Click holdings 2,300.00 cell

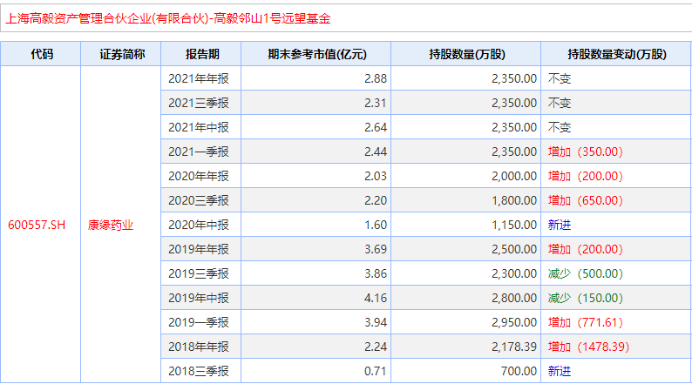click(x=465, y=274)
